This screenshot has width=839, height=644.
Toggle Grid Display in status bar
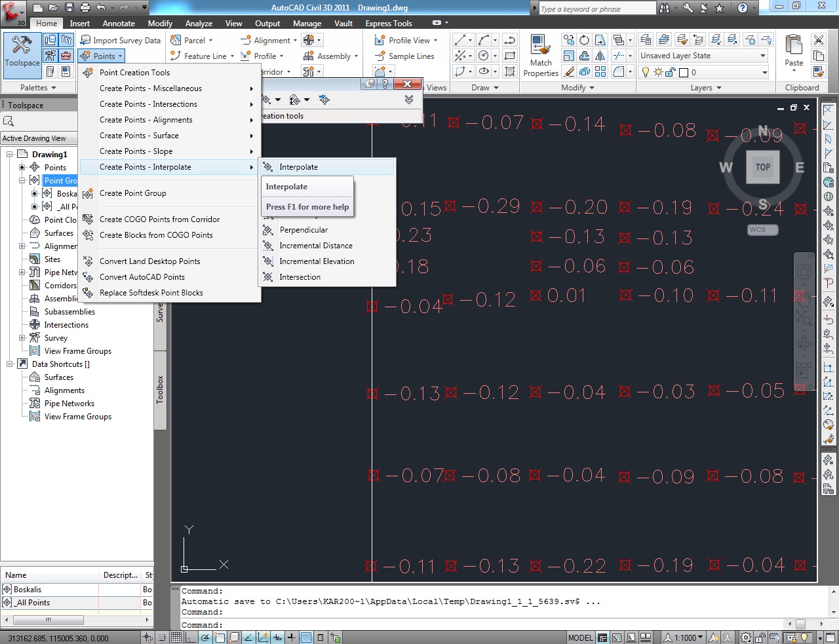(177, 637)
